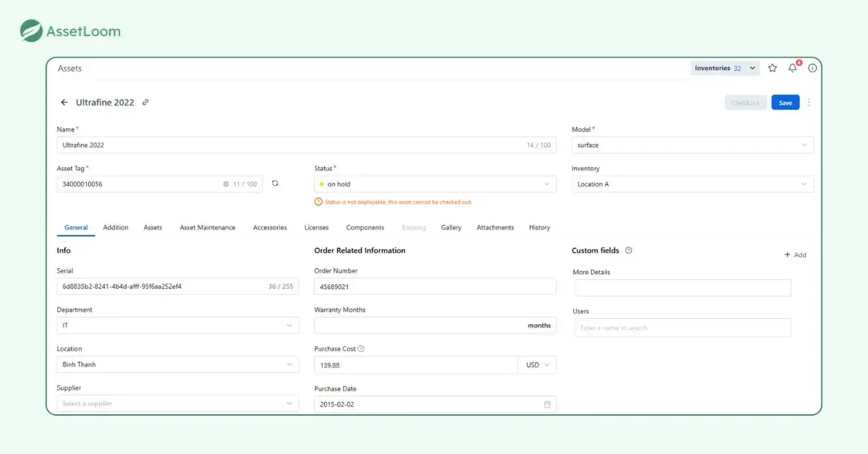Click the star favorites icon
This screenshot has width=868, height=454.
click(773, 68)
